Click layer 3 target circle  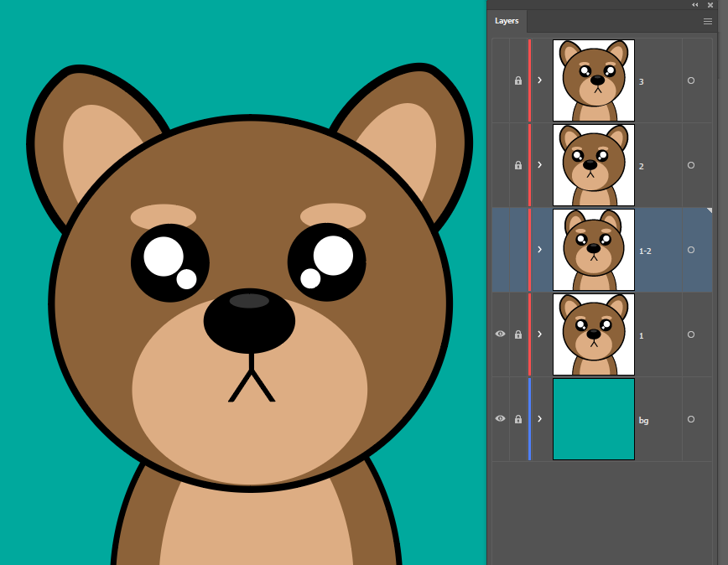[691, 80]
